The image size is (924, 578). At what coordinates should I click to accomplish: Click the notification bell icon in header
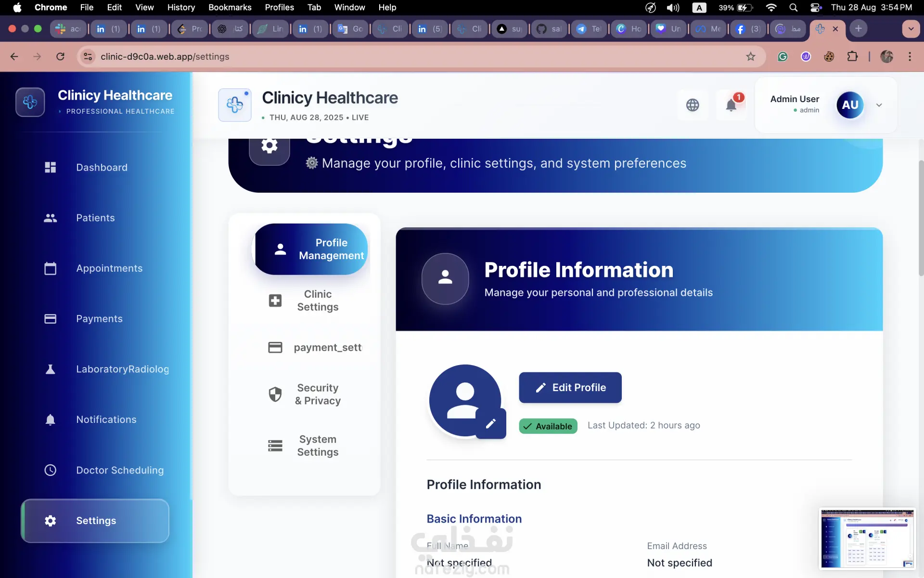pos(731,105)
